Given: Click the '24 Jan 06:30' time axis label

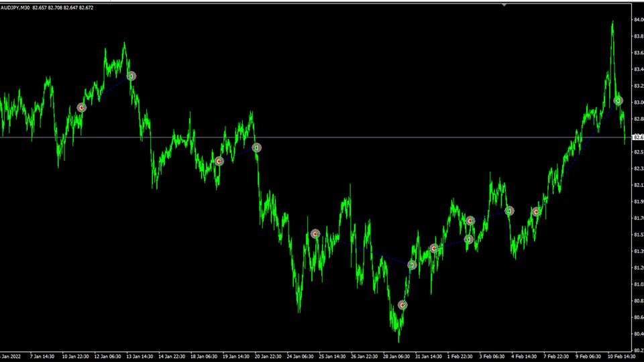Looking at the screenshot, I should coord(300,357).
